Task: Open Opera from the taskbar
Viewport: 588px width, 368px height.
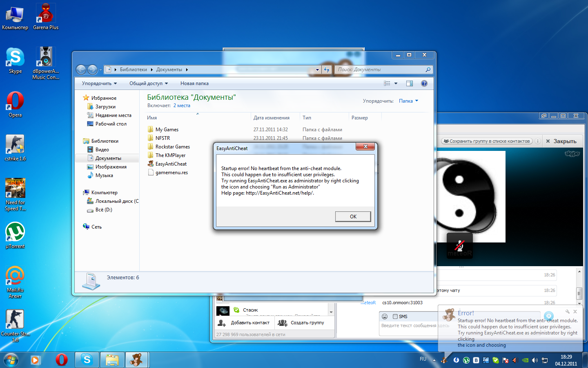Action: tap(62, 360)
